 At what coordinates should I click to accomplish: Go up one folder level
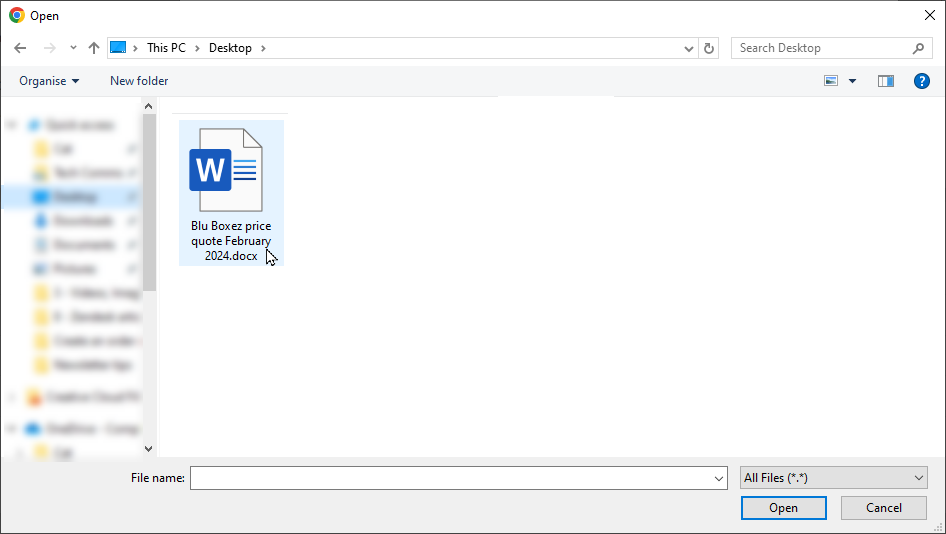pyautogui.click(x=94, y=48)
